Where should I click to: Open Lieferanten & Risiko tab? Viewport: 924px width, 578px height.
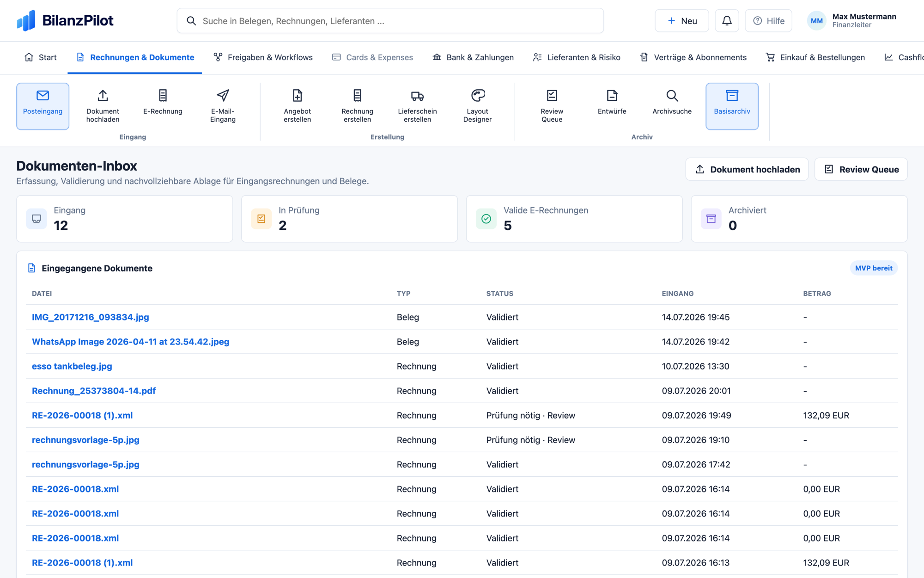pyautogui.click(x=576, y=57)
